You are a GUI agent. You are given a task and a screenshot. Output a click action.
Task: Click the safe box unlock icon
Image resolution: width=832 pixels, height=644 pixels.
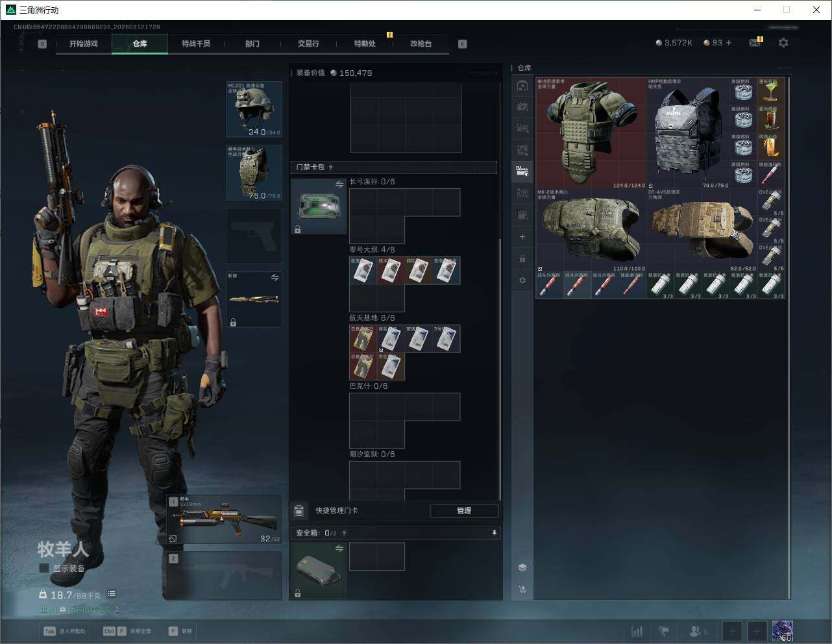(x=297, y=593)
